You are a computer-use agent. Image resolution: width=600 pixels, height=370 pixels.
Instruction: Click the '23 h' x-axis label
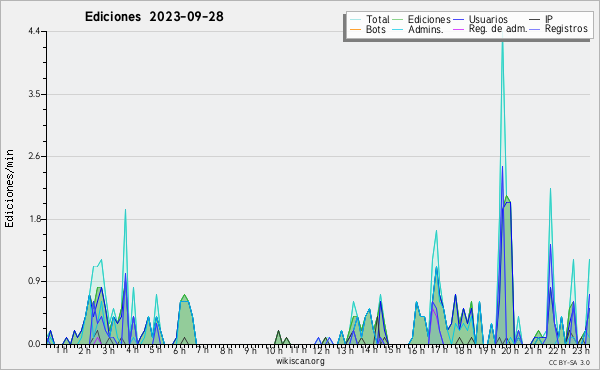[580, 350]
